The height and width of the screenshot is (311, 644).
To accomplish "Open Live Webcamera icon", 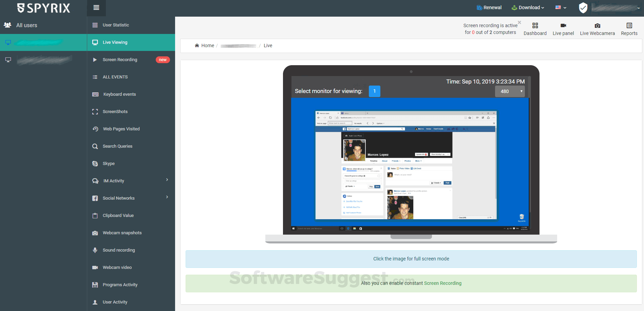I will (x=597, y=26).
